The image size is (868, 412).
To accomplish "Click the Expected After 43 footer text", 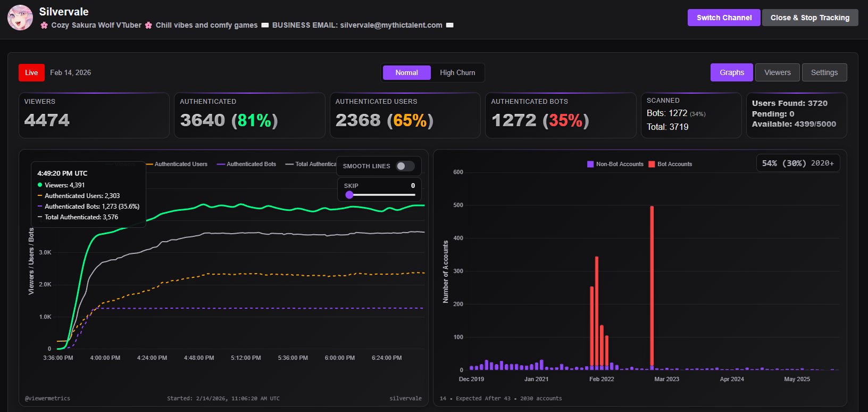I will pyautogui.click(x=483, y=398).
